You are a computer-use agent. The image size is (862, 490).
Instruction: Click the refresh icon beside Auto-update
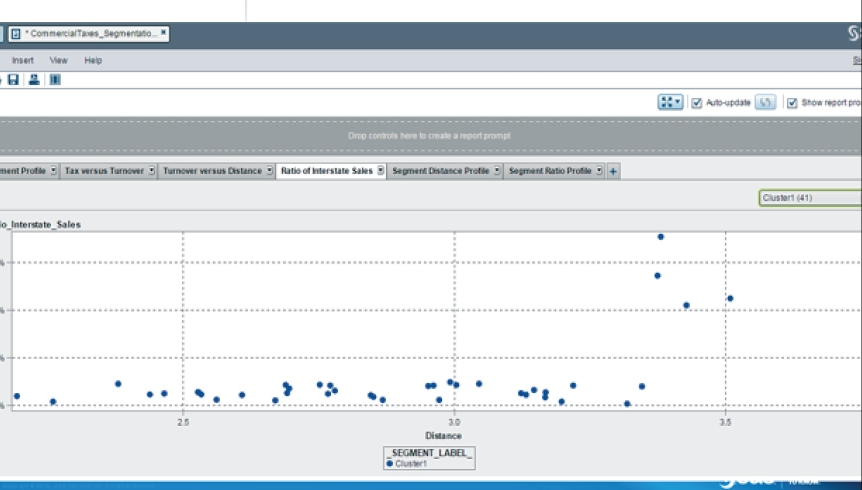[x=765, y=102]
